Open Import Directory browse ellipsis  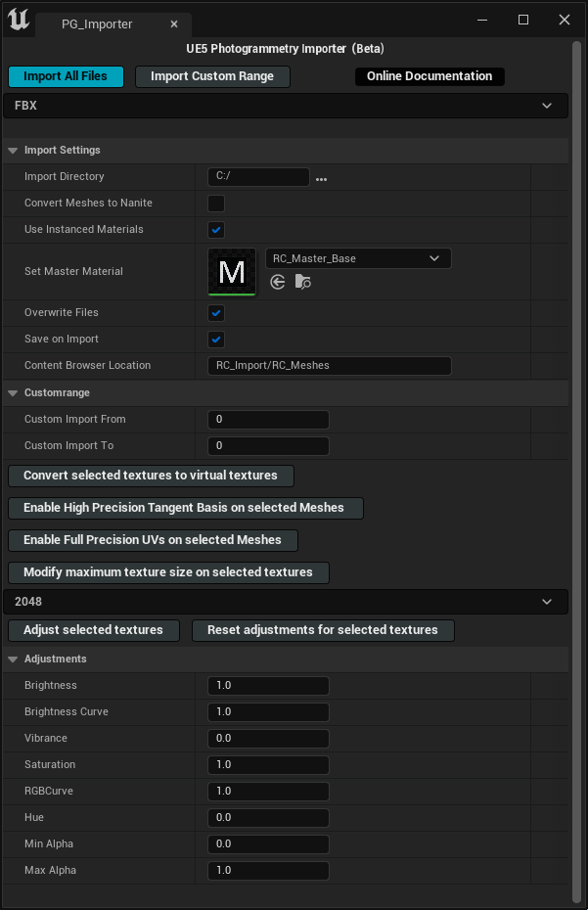click(321, 179)
